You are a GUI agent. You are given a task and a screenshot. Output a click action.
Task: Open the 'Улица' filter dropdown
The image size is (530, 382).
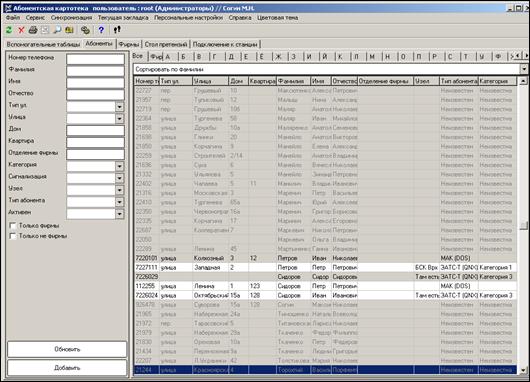tap(119, 119)
